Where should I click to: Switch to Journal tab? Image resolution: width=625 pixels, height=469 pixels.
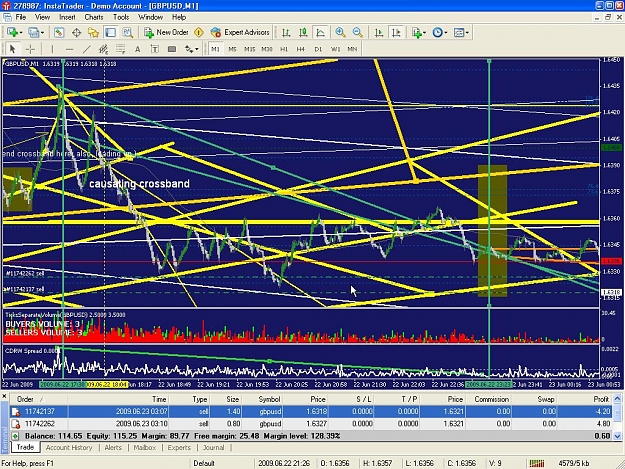click(214, 447)
